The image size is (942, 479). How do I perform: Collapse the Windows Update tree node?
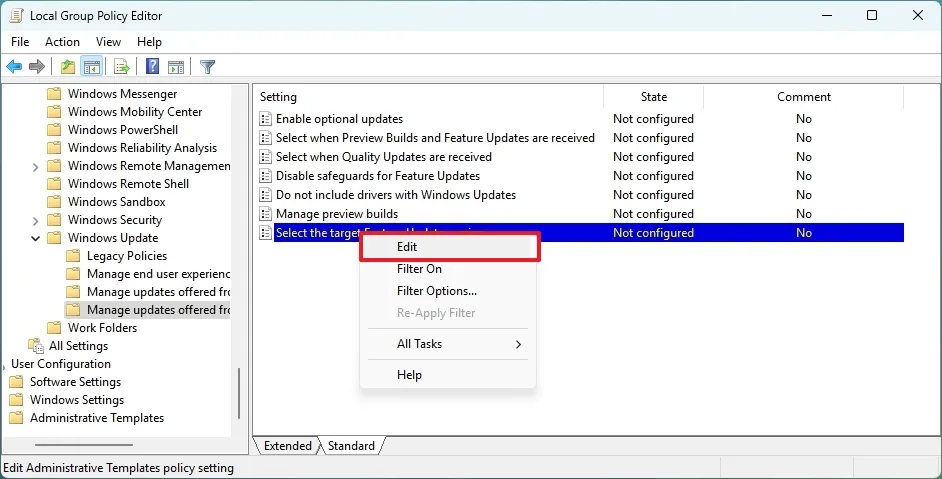click(35, 239)
